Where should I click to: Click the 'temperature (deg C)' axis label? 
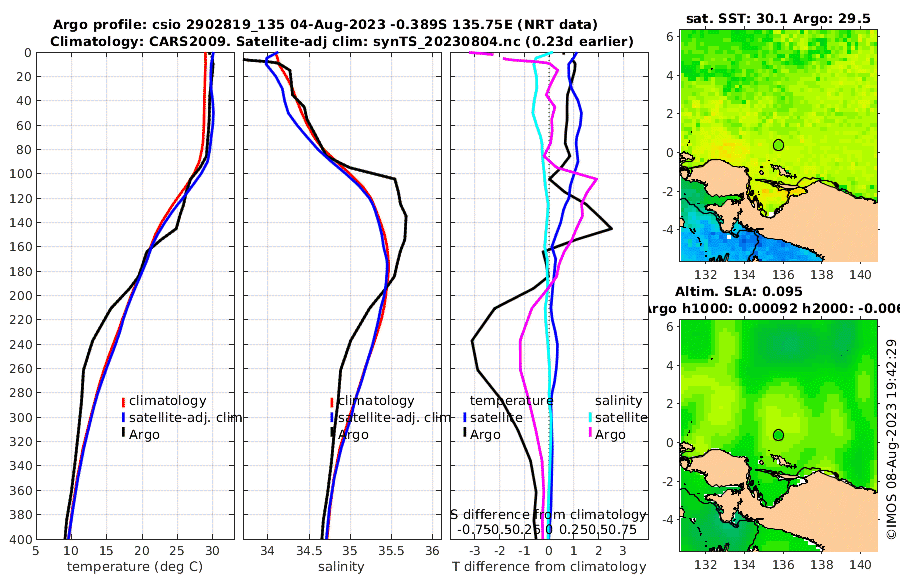click(135, 567)
